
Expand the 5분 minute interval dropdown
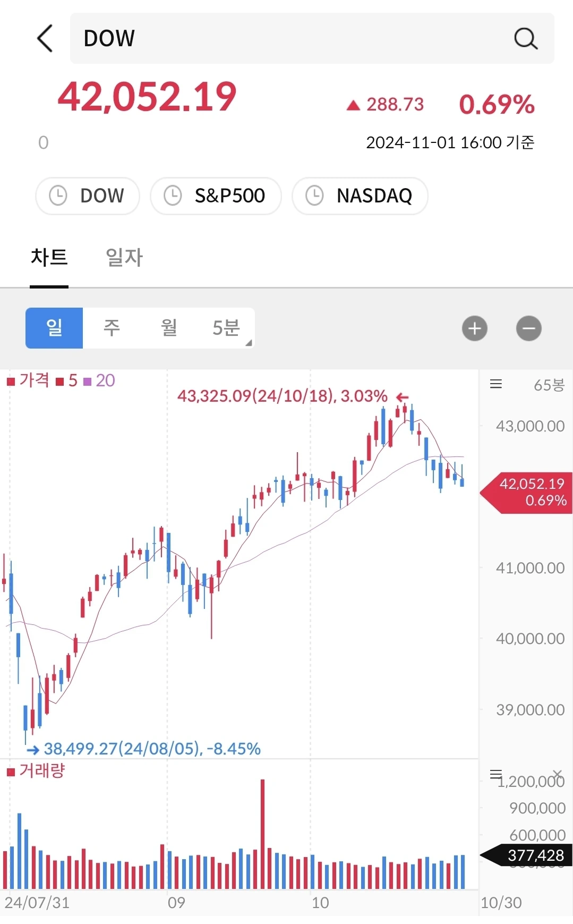226,328
